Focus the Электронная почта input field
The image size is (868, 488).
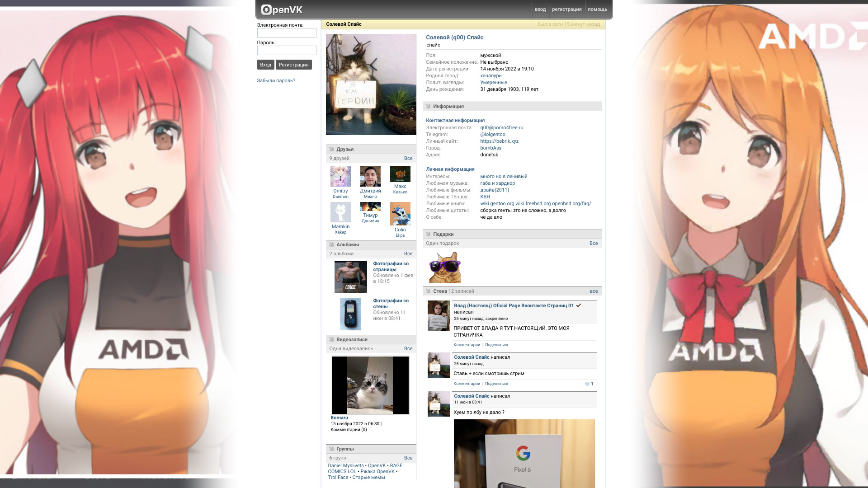pos(287,33)
